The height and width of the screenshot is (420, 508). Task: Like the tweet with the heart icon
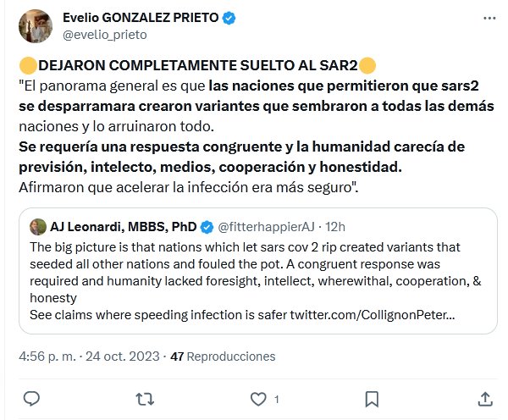(x=257, y=398)
